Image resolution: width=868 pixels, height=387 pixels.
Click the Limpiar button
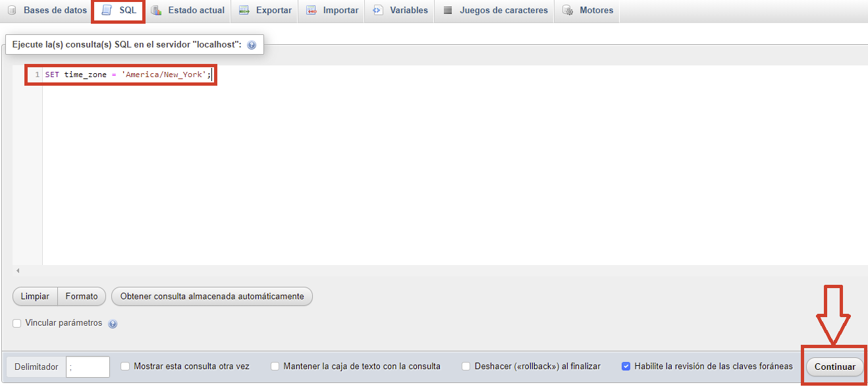[x=35, y=297]
